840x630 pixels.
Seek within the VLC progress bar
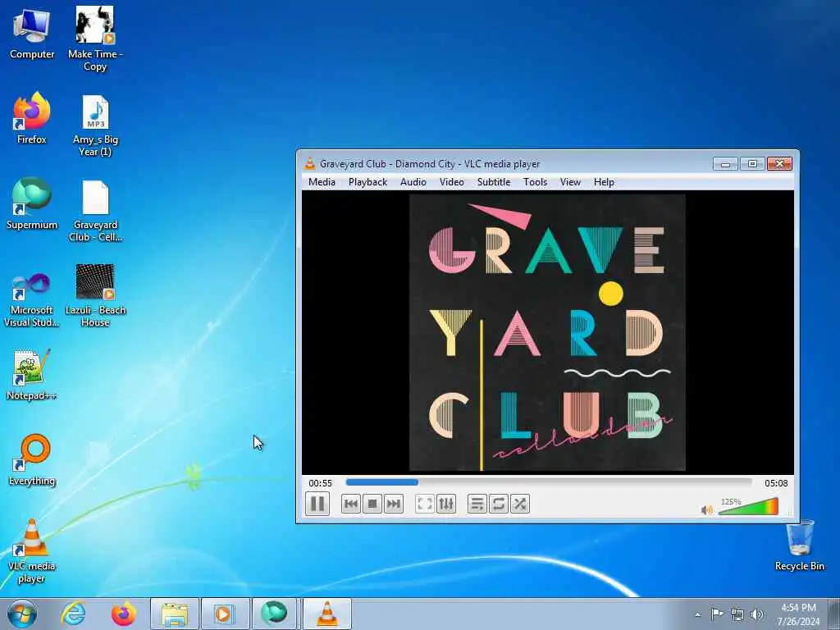click(549, 482)
